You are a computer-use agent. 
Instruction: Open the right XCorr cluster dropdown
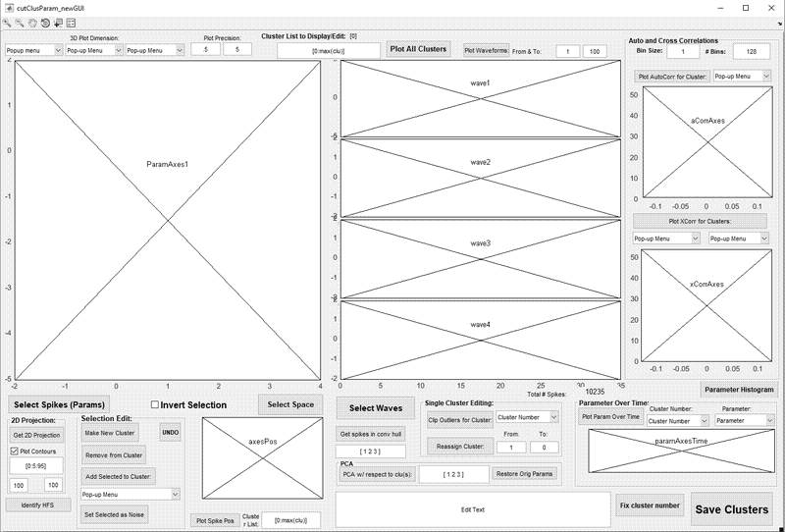pos(739,239)
